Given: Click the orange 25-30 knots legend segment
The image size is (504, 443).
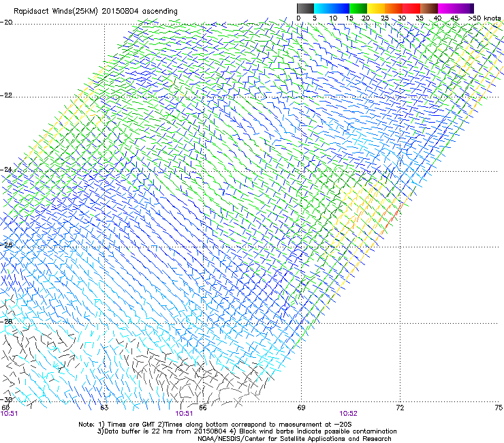Looking at the screenshot, I should [x=394, y=8].
